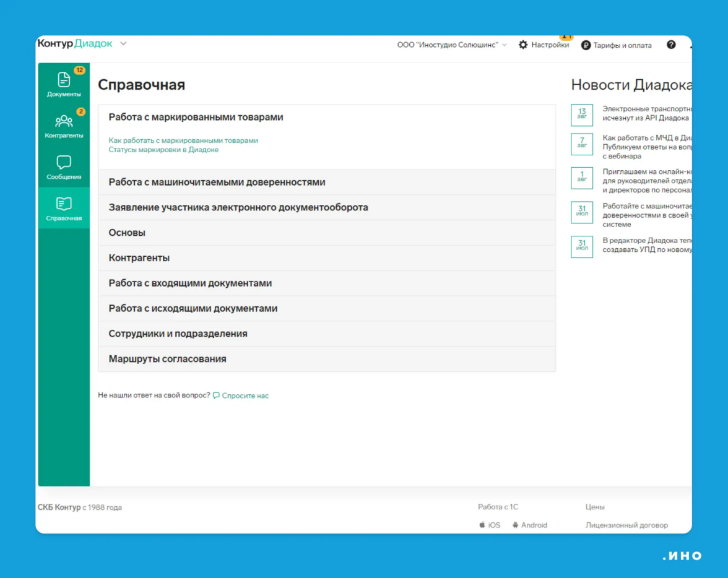Expand Работа с машиночитаемыми доверенностями section
The image size is (728, 578).
(x=327, y=182)
